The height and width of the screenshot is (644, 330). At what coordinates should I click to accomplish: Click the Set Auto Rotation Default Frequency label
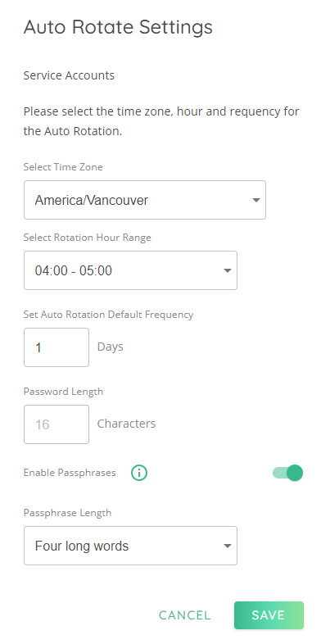pyautogui.click(x=108, y=315)
